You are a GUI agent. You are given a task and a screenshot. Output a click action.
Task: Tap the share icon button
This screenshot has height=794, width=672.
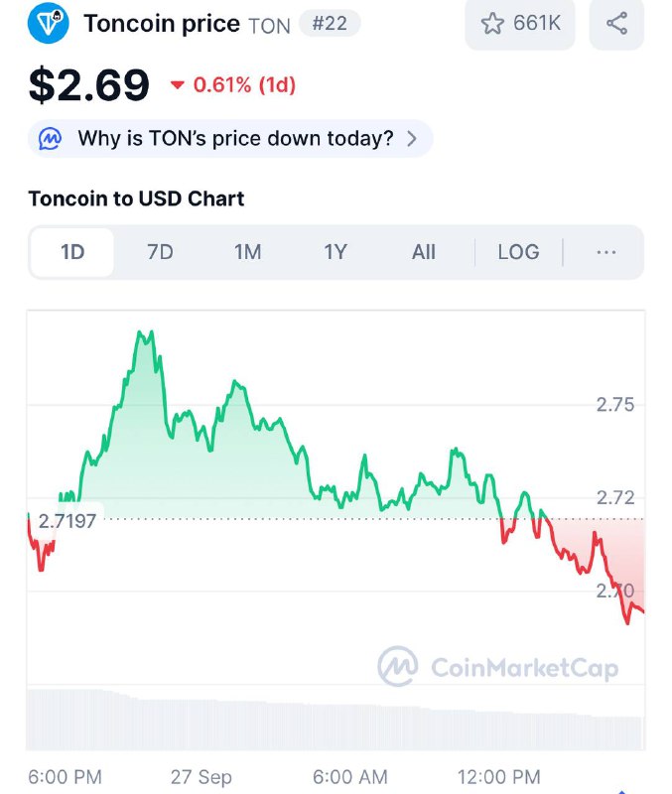point(616,23)
